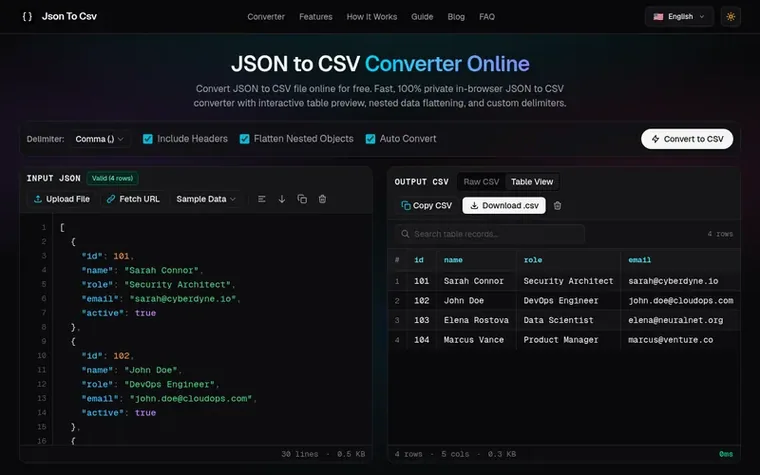The width and height of the screenshot is (760, 475).
Task: Click the Convert to CSV button
Action: click(687, 139)
